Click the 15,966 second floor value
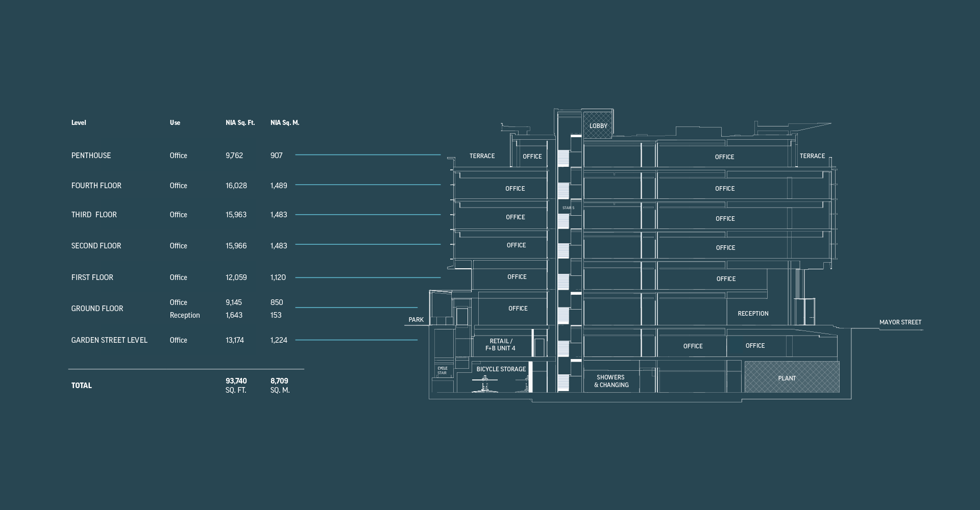 coord(236,246)
